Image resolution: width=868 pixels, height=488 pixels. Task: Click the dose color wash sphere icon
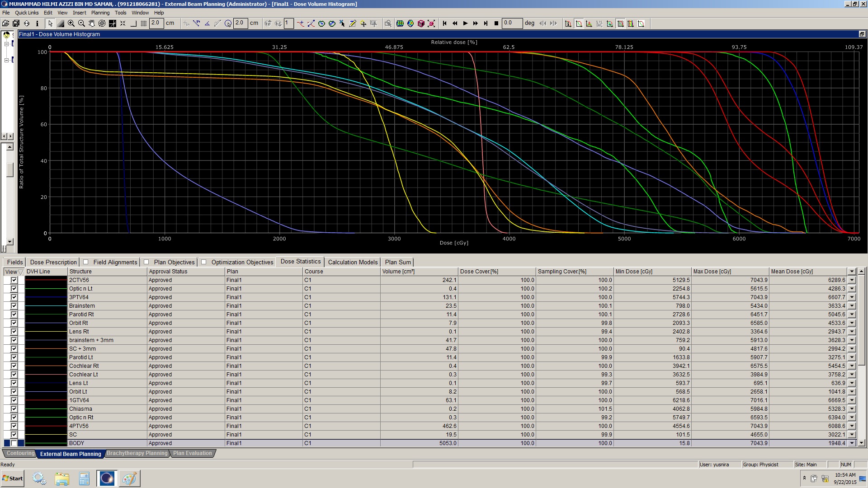(x=410, y=23)
